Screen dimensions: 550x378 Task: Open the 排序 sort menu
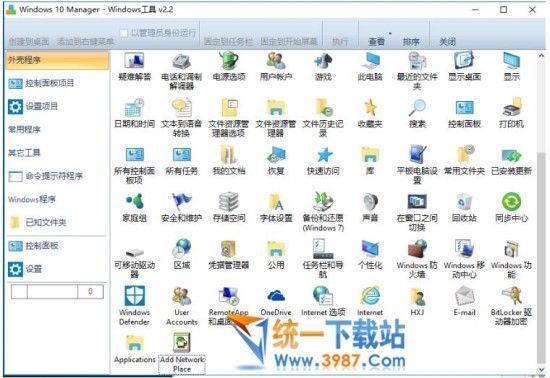coord(411,42)
